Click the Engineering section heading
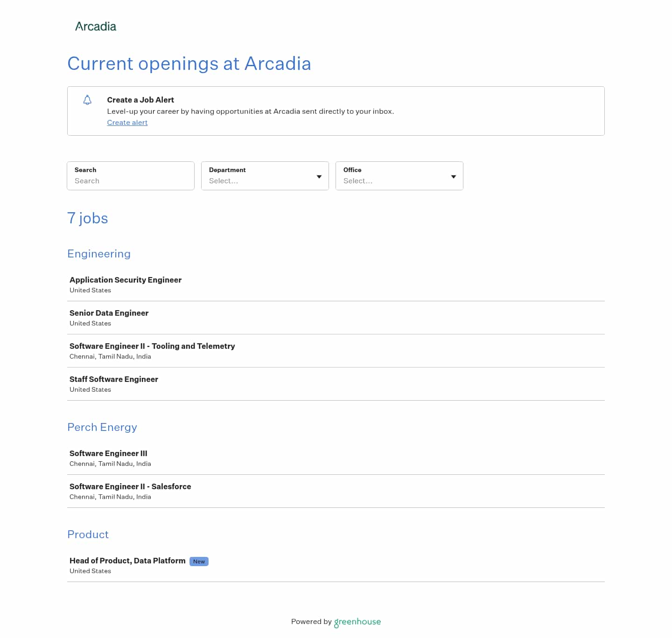The height and width of the screenshot is (638, 672). [x=99, y=254]
